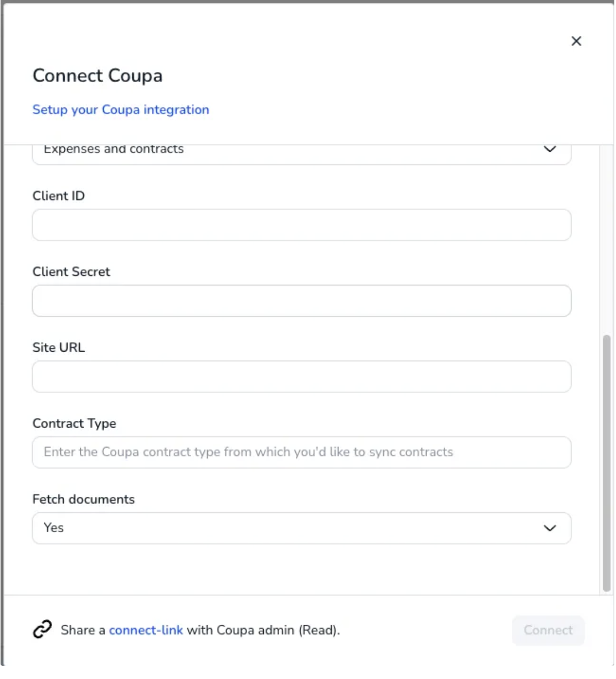Change Fetch documents from Yes
Image resolution: width=616 pixels, height=679 pixels.
click(301, 529)
